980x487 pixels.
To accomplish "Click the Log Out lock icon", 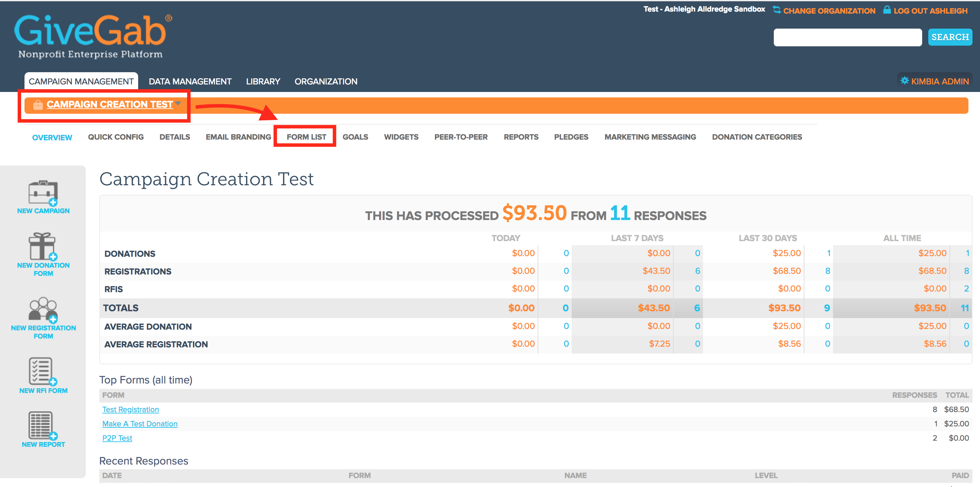I will pyautogui.click(x=887, y=10).
